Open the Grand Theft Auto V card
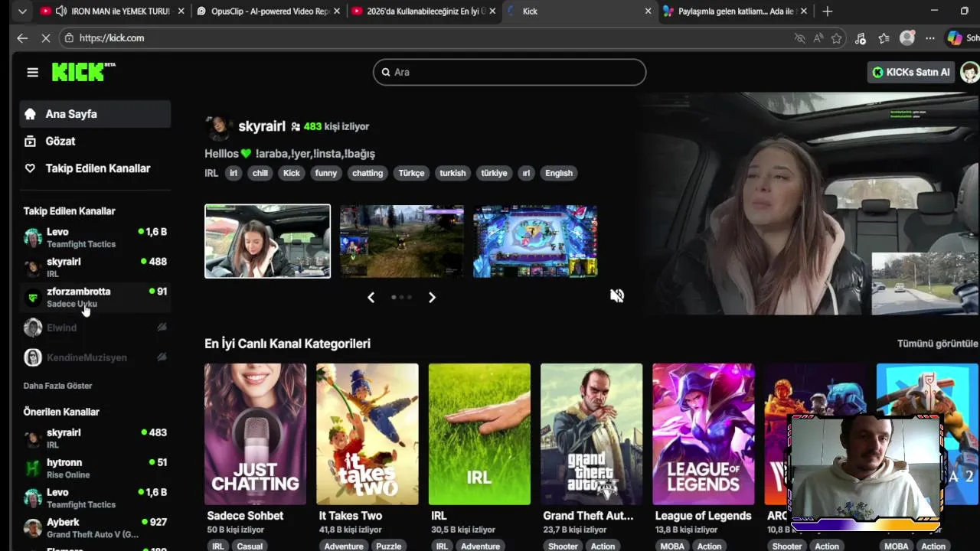The width and height of the screenshot is (980, 551). 591,434
